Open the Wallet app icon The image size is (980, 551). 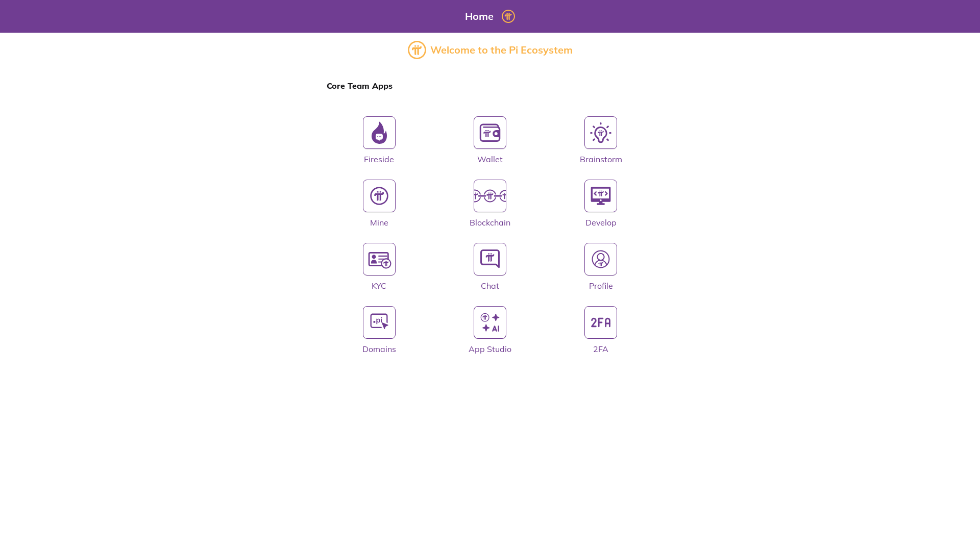pos(489,133)
